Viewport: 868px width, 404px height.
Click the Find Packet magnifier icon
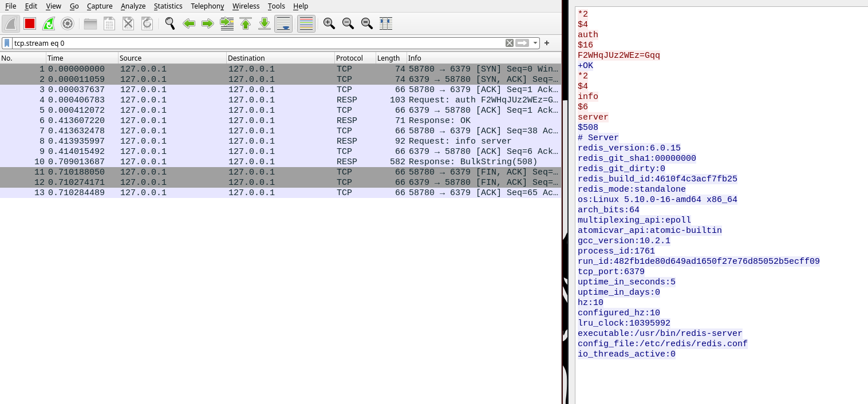pos(170,23)
